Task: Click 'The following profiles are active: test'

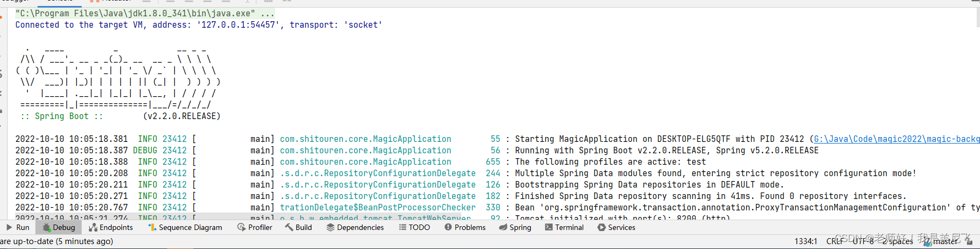Action: tap(610, 162)
